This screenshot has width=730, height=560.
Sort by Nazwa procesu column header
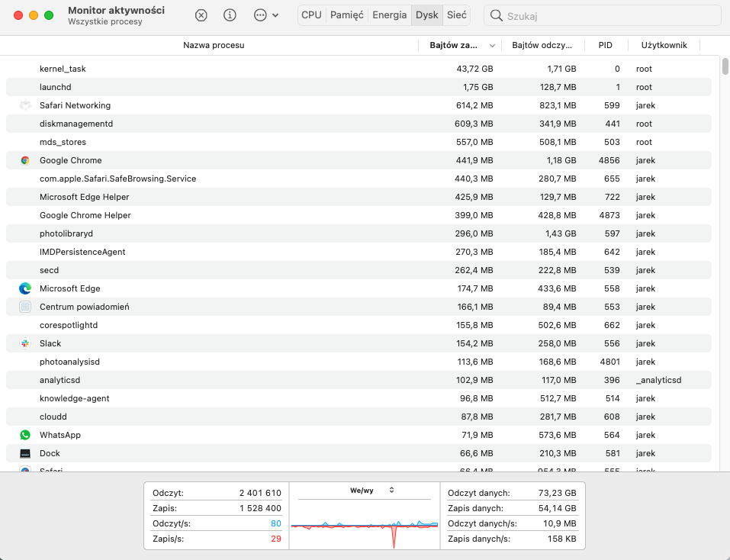click(x=214, y=45)
